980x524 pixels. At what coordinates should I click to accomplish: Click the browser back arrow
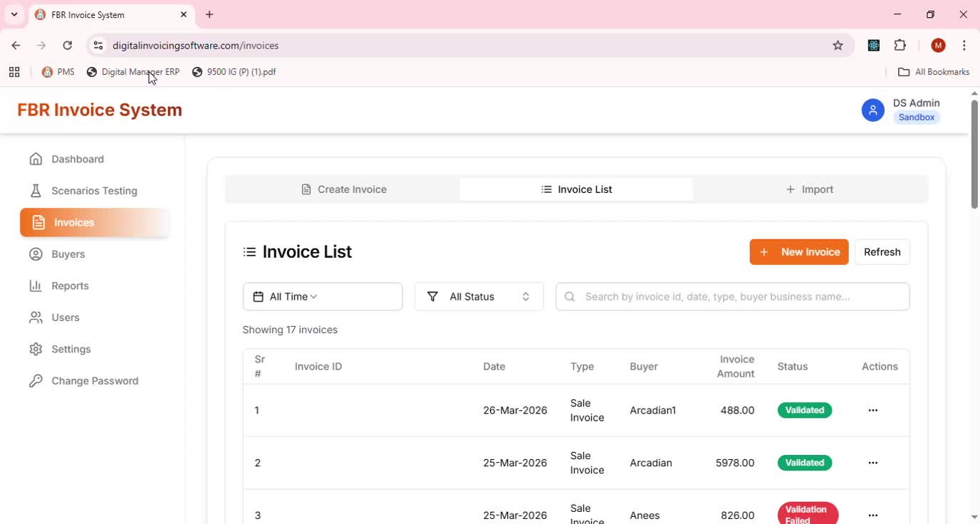click(x=16, y=46)
